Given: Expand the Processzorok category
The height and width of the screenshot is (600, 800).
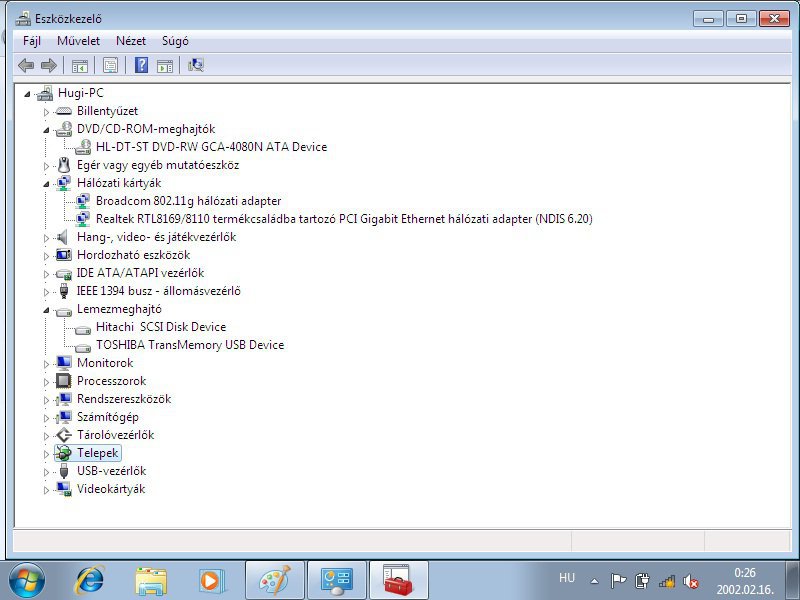Looking at the screenshot, I should point(46,382).
